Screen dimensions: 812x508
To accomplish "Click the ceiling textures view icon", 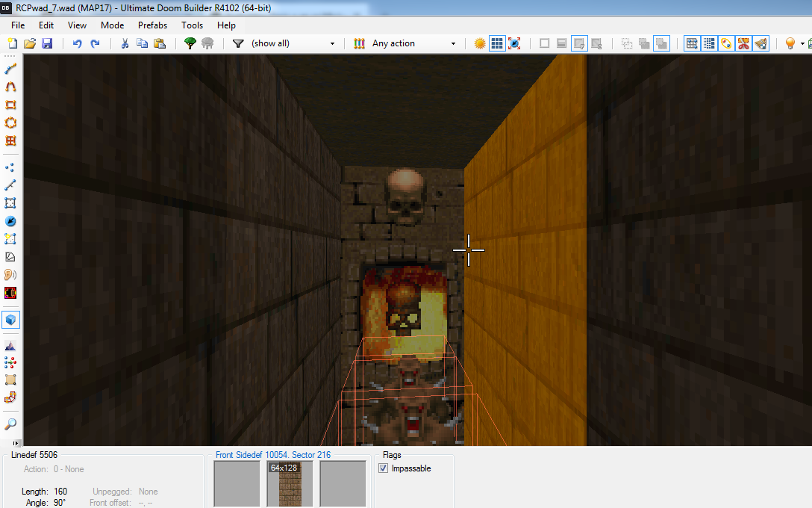I will click(596, 43).
